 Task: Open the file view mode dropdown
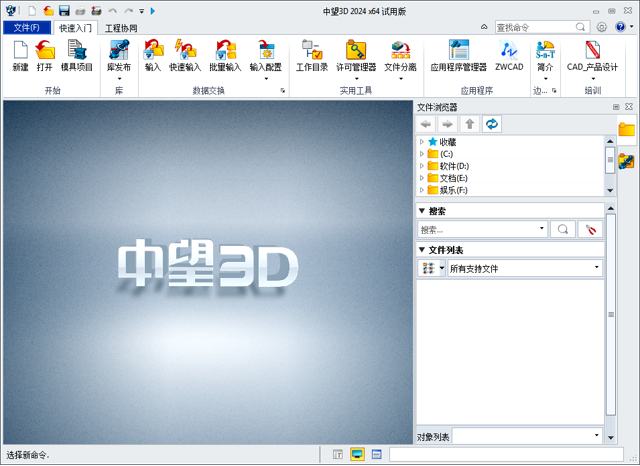(442, 268)
